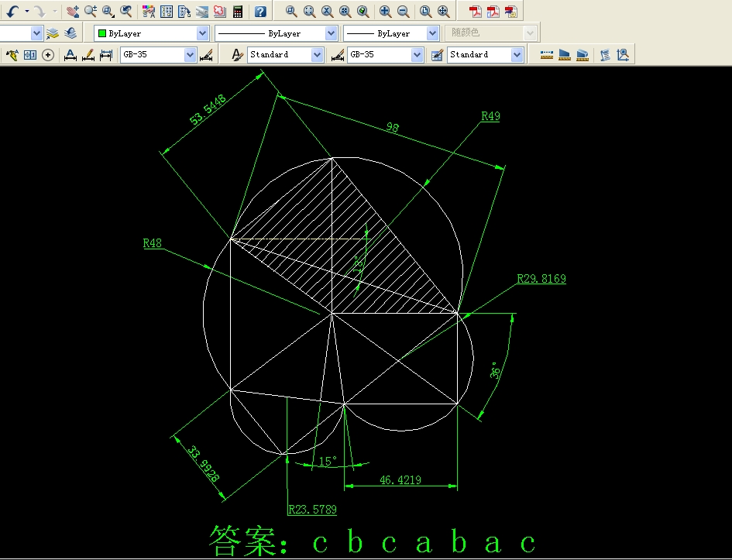Open the Markup Set Manager icon

click(219, 11)
